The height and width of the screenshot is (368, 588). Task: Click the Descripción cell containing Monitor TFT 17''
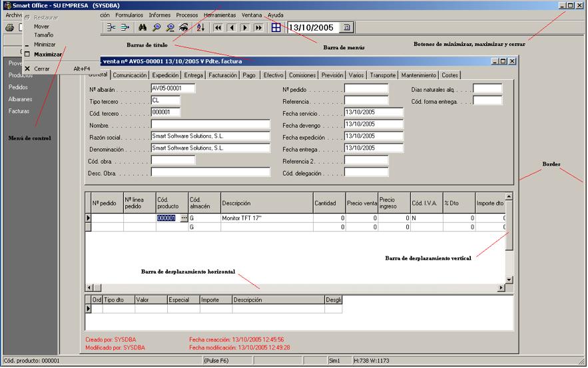pyautogui.click(x=266, y=218)
